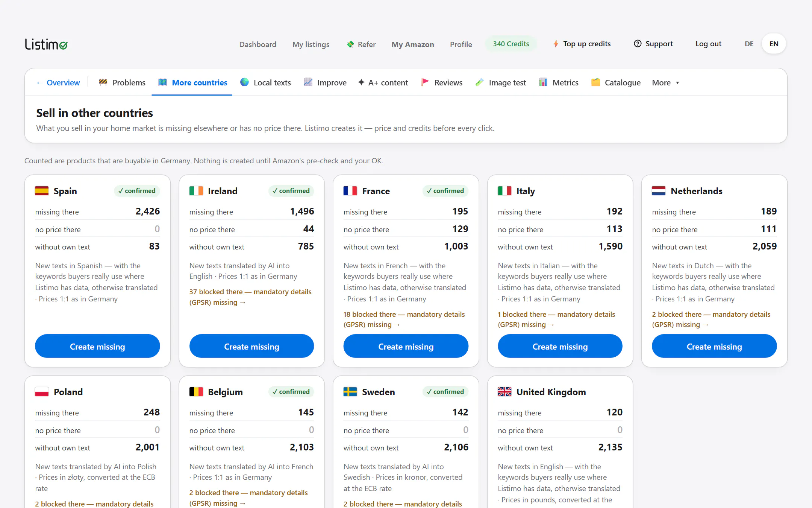Open Belgium's 2 blocked GPSR link
Viewport: 812px width, 508px height.
[248, 498]
